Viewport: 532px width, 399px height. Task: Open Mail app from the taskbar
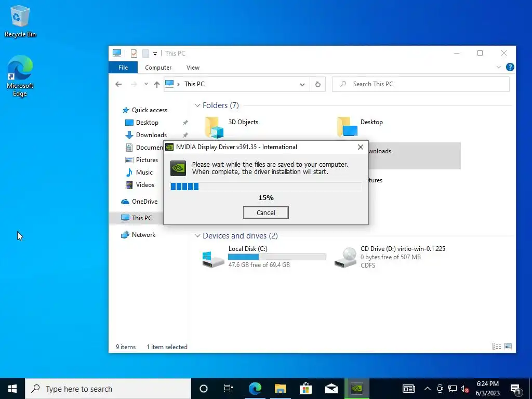point(331,389)
